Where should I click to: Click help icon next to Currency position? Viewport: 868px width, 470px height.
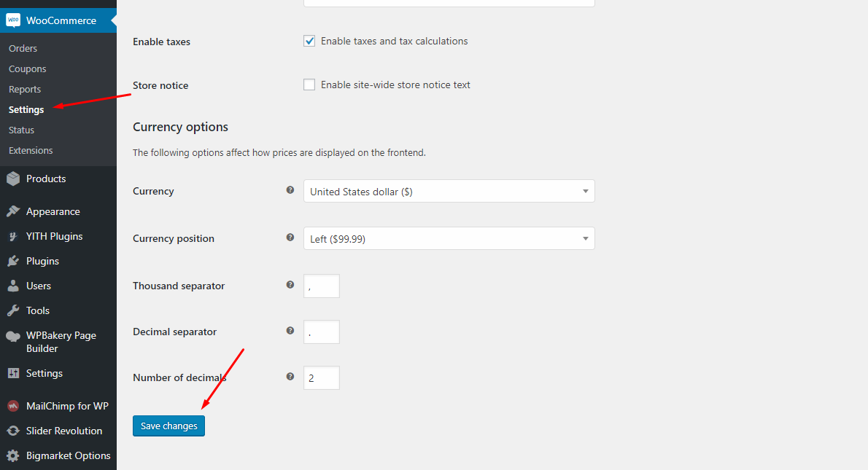click(290, 238)
